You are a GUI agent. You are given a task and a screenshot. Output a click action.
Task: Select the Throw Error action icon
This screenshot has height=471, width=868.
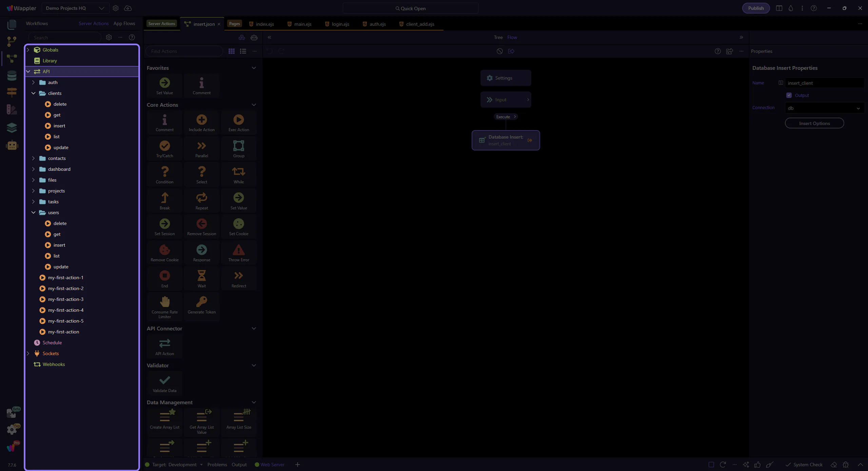[238, 250]
